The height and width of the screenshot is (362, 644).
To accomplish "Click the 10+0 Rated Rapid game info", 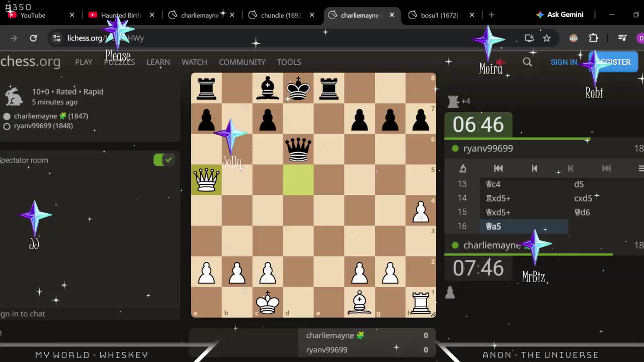I will pos(67,92).
